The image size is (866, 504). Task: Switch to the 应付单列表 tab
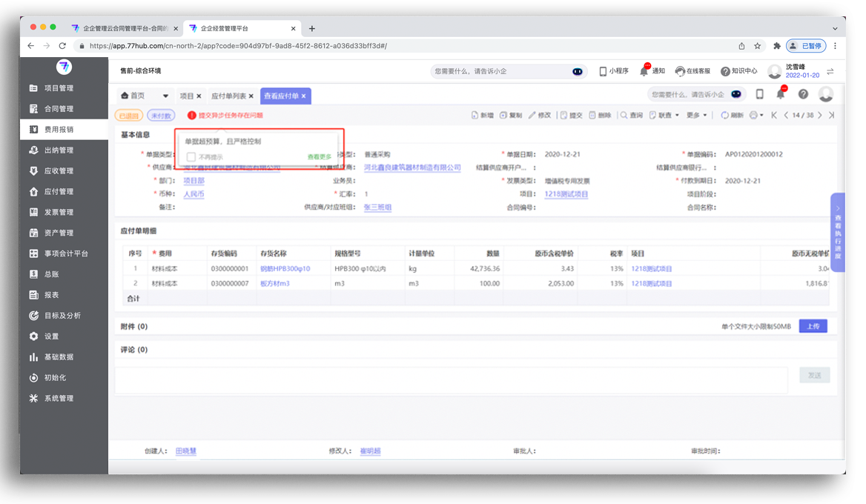click(x=229, y=96)
